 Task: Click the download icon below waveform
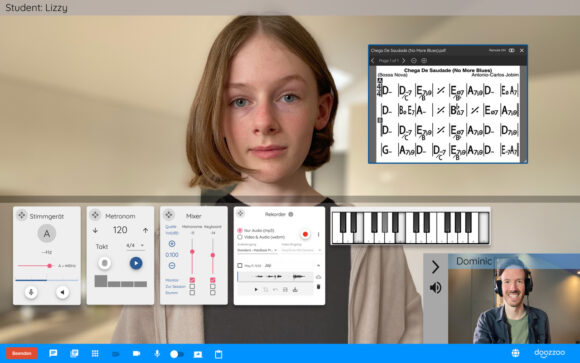295,290
